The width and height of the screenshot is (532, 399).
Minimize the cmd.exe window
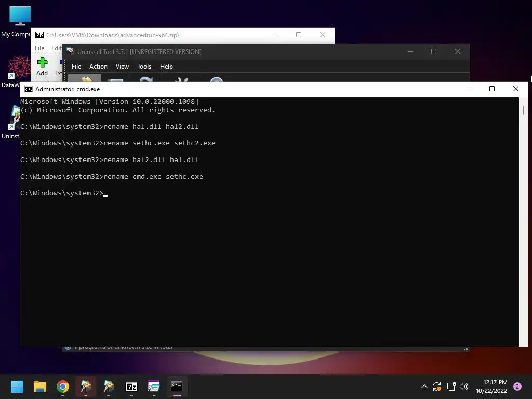click(469, 89)
